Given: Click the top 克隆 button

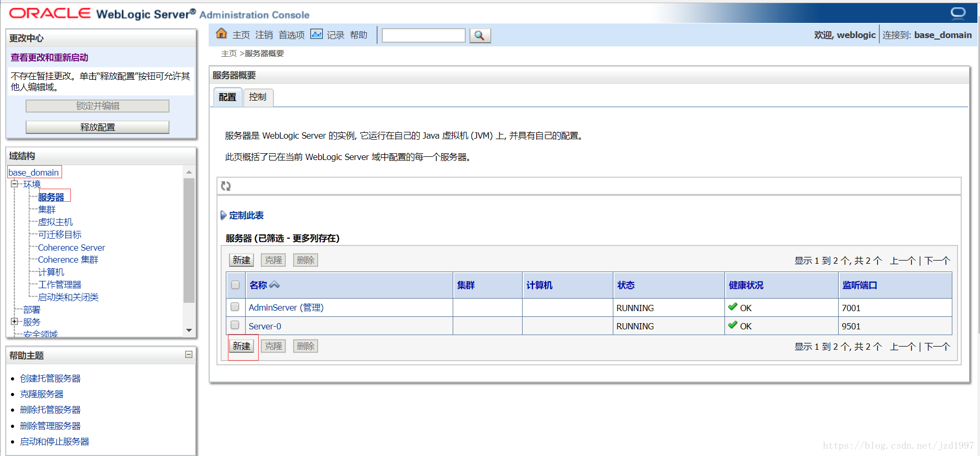Looking at the screenshot, I should [x=273, y=260].
